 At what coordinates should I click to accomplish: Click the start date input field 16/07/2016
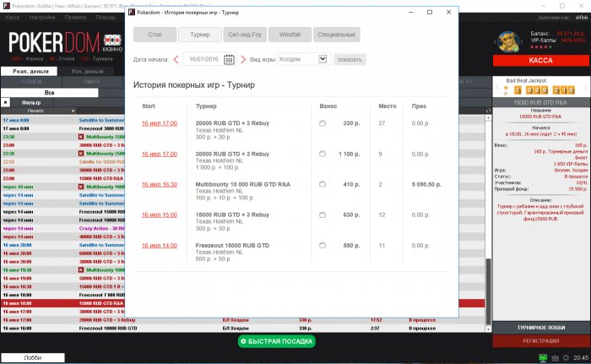(x=203, y=59)
